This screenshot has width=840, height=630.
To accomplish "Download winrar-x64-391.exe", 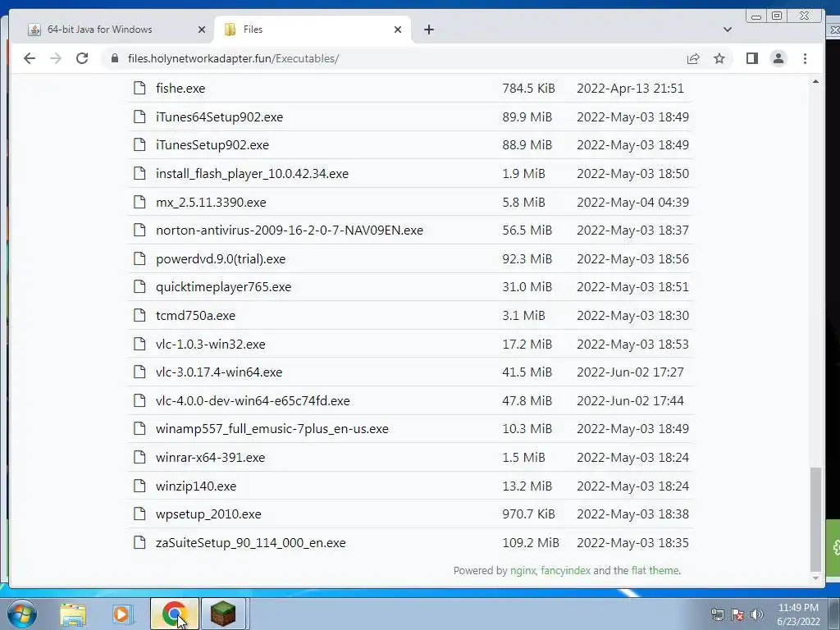I will [210, 458].
